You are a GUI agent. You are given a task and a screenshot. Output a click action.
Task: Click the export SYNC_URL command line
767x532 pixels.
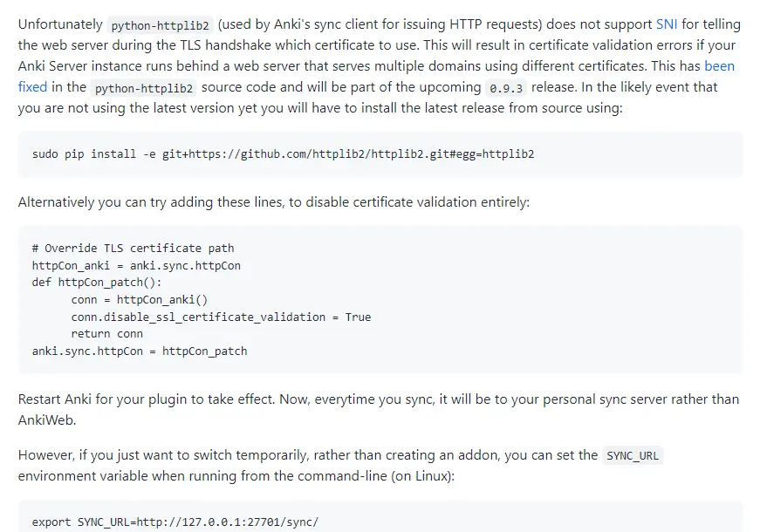(x=175, y=522)
